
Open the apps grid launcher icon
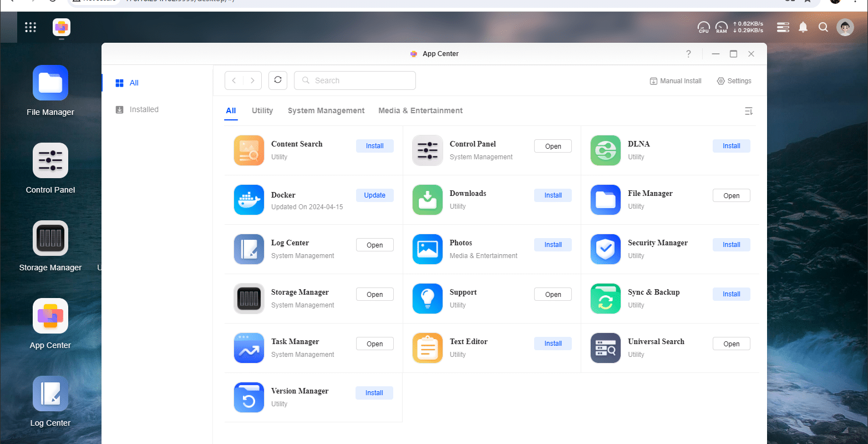click(x=31, y=27)
